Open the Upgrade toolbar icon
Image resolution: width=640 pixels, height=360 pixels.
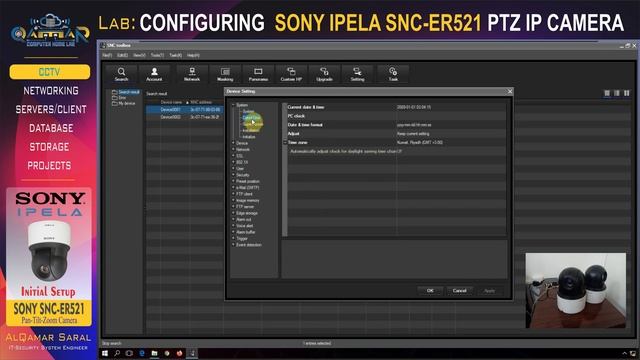click(x=324, y=74)
